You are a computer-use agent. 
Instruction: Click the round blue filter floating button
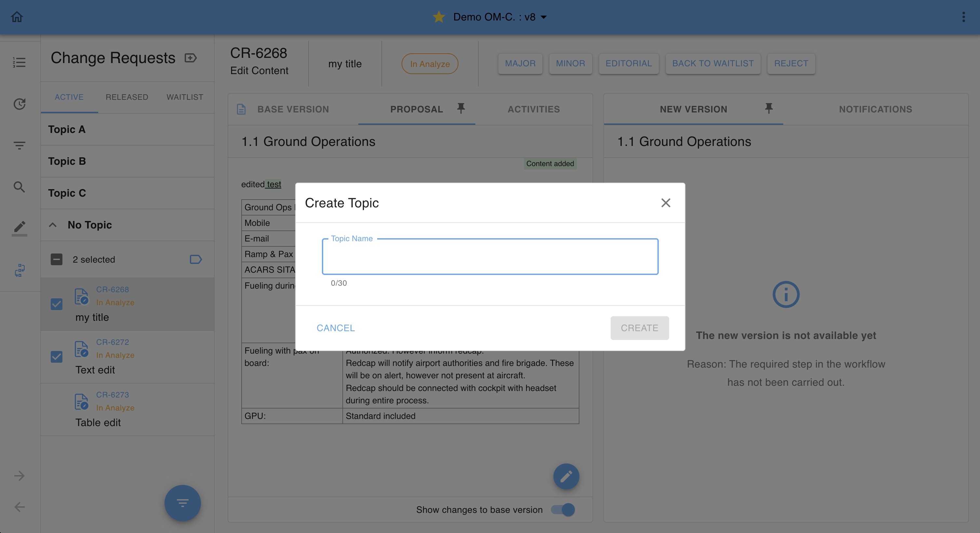[182, 503]
